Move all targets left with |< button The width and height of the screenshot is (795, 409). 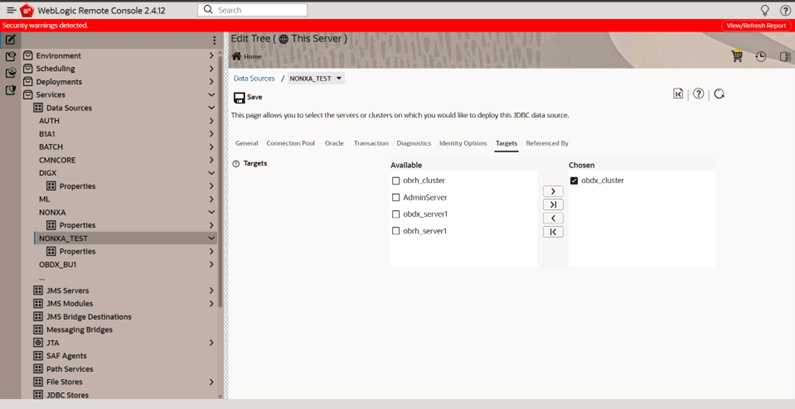coord(553,232)
